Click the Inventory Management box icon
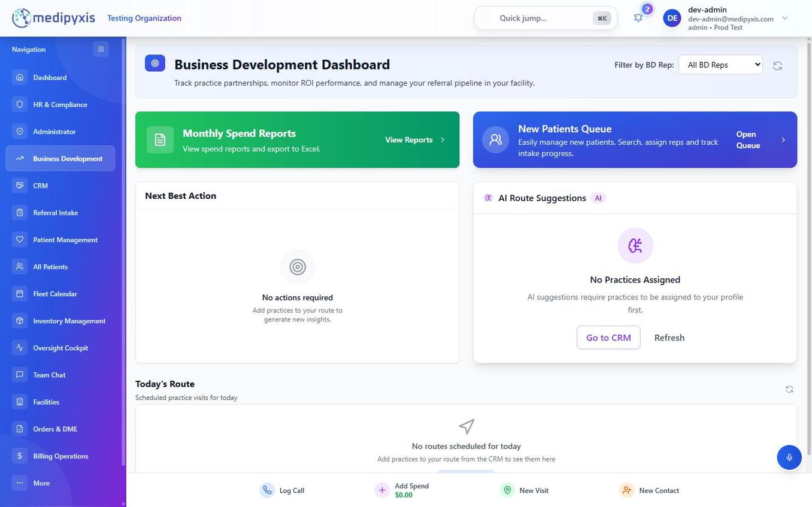 [x=20, y=321]
